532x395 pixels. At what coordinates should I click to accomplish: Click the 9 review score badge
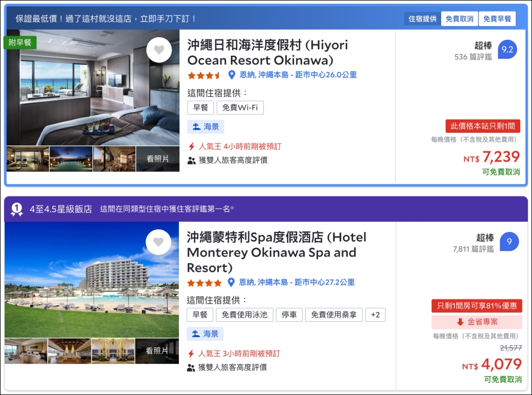pyautogui.click(x=509, y=241)
